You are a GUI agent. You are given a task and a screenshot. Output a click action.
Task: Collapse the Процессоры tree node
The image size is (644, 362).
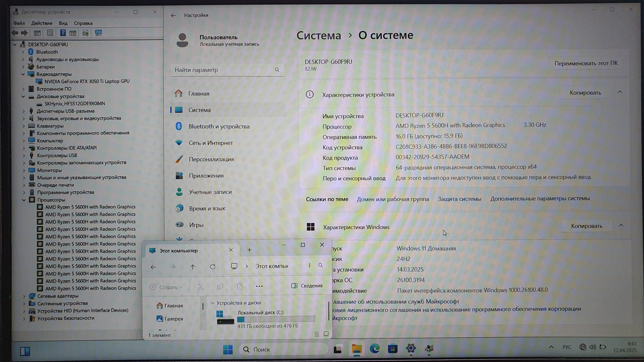pyautogui.click(x=24, y=200)
